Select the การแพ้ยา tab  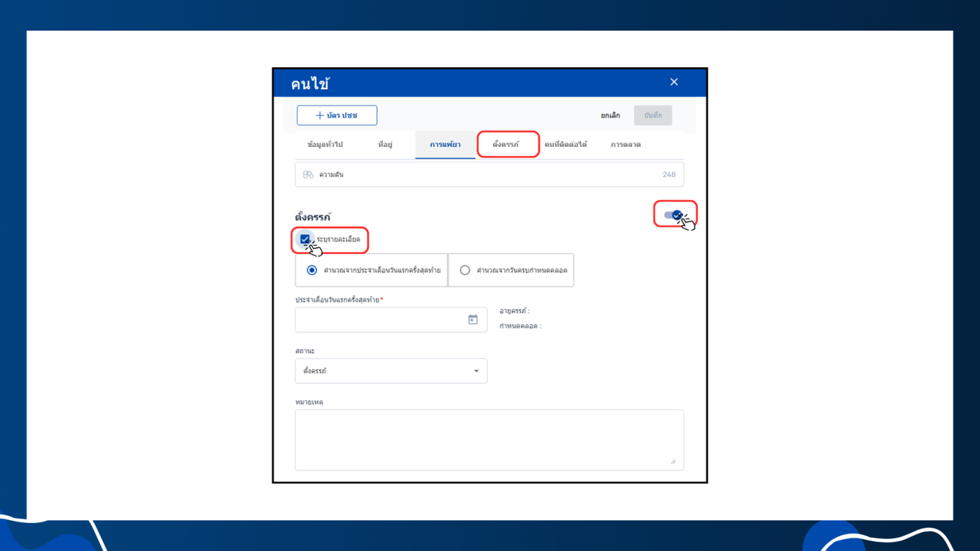point(445,145)
